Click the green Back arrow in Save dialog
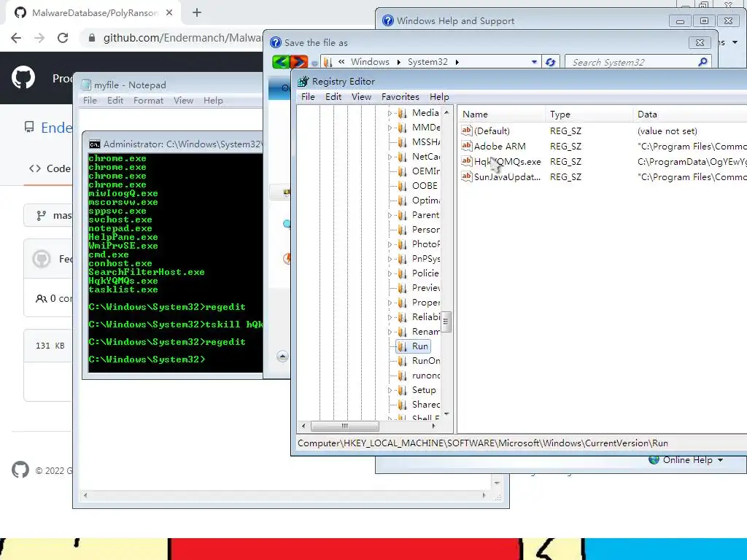 point(281,62)
